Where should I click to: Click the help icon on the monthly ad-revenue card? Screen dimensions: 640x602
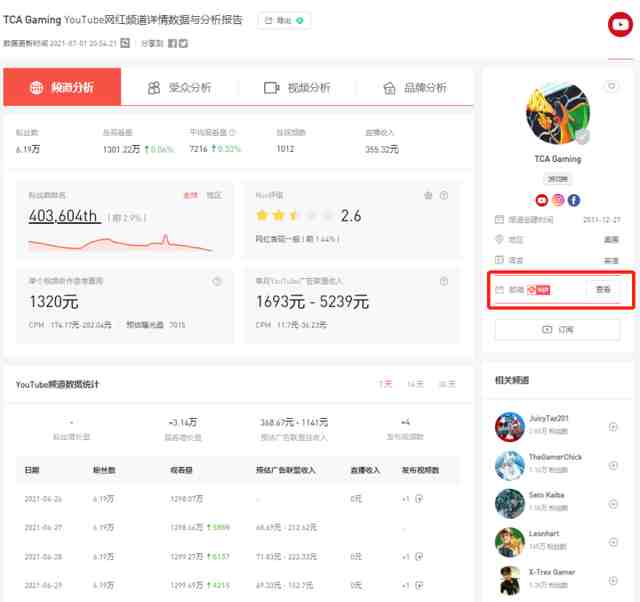tap(444, 281)
